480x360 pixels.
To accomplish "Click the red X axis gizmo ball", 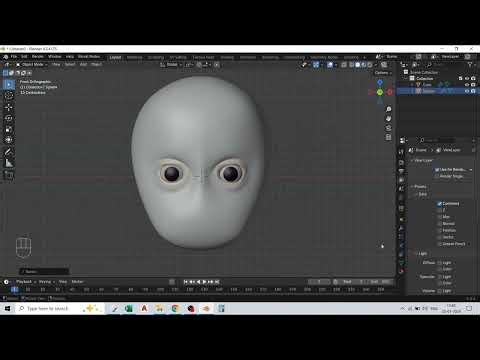I will 390,92.
